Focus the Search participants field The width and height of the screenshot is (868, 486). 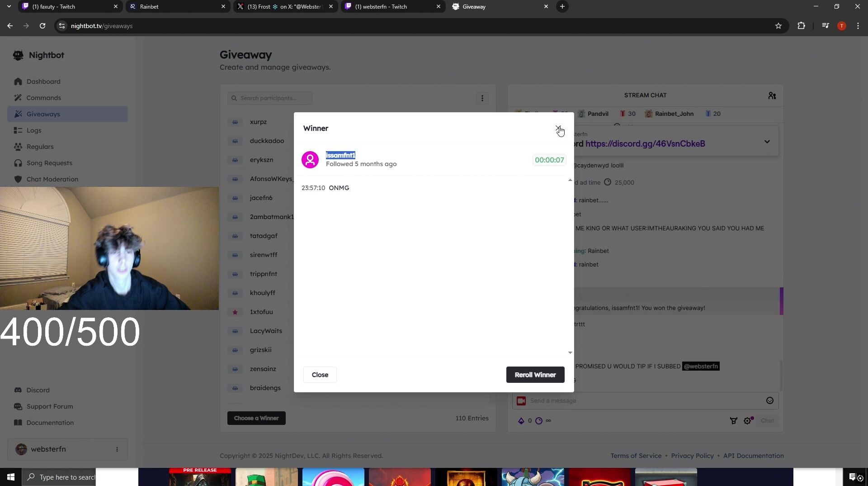click(270, 98)
